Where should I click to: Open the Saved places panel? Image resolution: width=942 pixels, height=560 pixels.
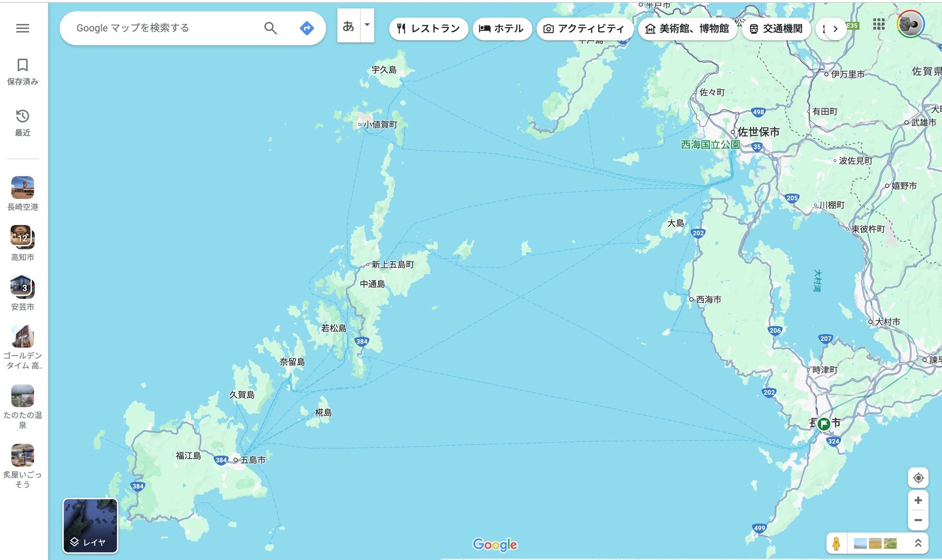tap(23, 72)
